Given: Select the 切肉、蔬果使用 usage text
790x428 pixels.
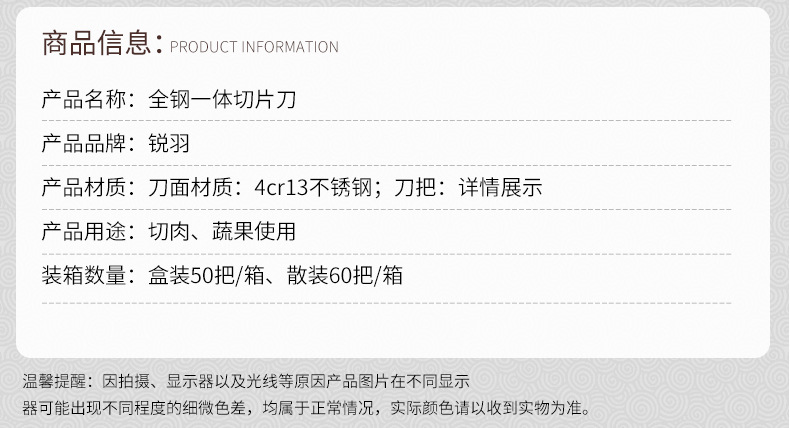Looking at the screenshot, I should pos(221,232).
